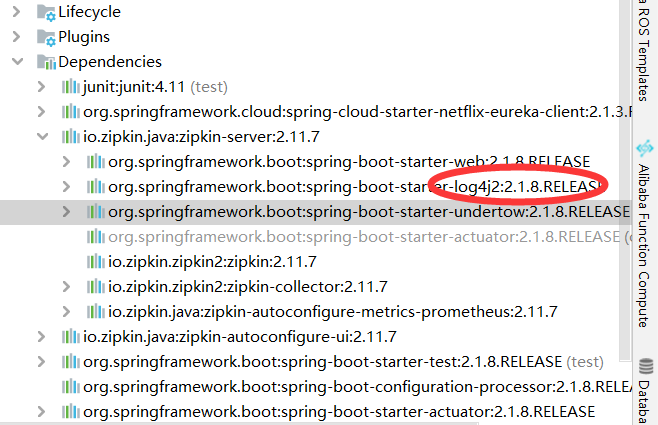Screen dimensions: 658x425
Task: Click the zipkin2:zipkin:2.11.7 library icon
Action: [96, 262]
